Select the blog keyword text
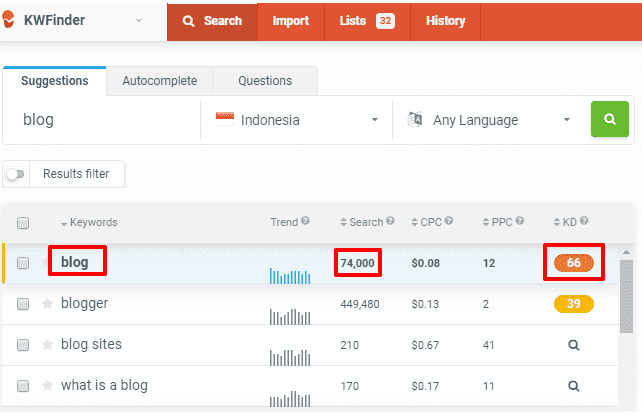Screen dimensions: 642x414 tap(75, 262)
